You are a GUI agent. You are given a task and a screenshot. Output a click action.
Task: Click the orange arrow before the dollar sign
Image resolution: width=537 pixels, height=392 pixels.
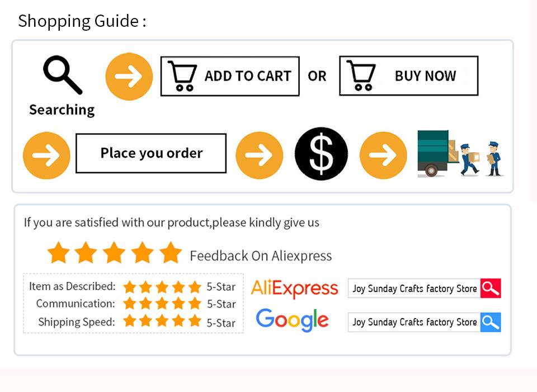tap(259, 155)
